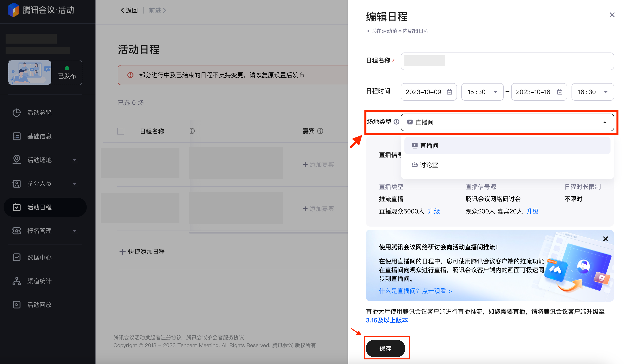Click the info icon next to 嘉宾
The width and height of the screenshot is (631, 364).
(x=320, y=131)
